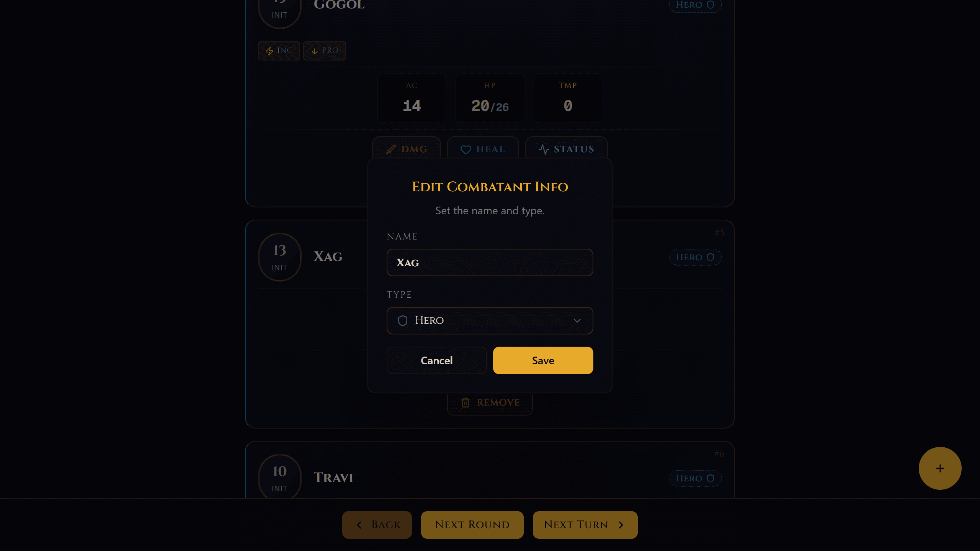
Task: Click the shield icon in Type field
Action: point(402,321)
